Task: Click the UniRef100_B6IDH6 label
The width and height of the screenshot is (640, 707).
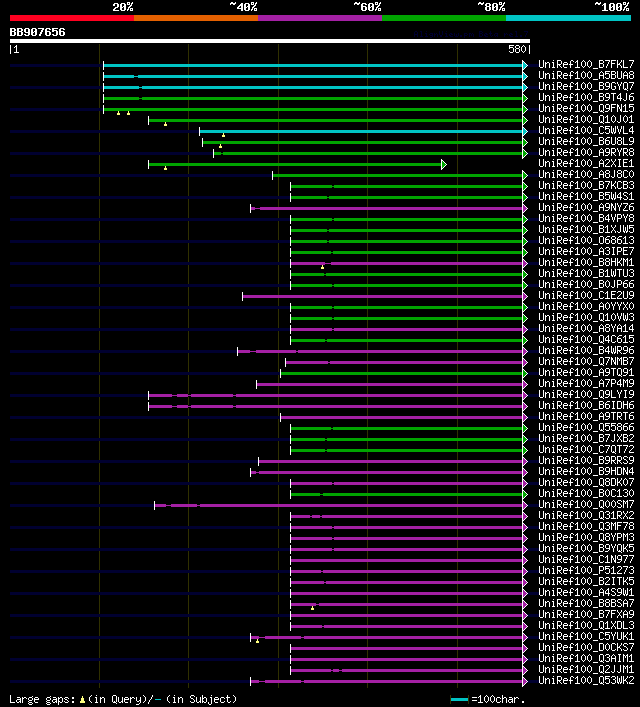Action: (x=586, y=405)
